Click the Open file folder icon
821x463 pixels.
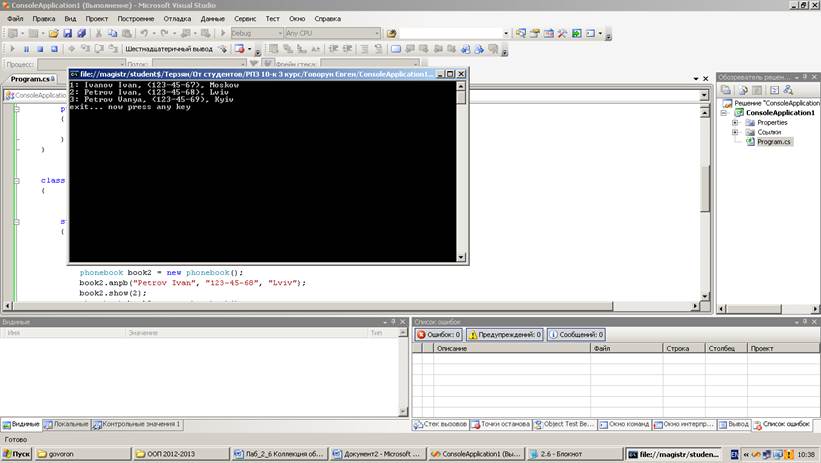pyautogui.click(x=52, y=33)
